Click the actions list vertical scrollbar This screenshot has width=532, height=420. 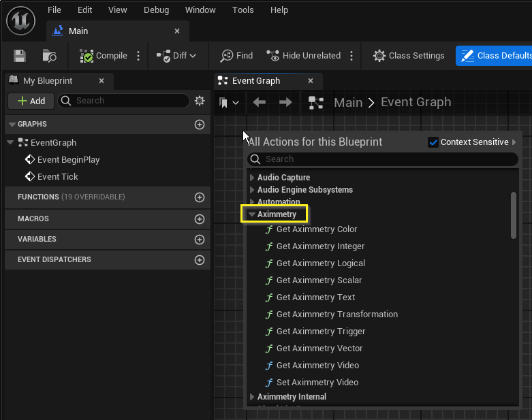tap(514, 216)
